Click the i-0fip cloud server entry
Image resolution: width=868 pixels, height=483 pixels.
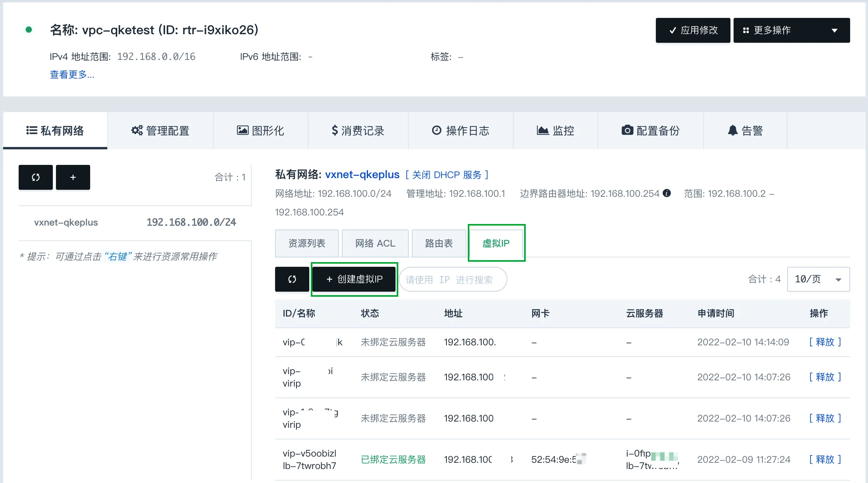pyautogui.click(x=652, y=454)
